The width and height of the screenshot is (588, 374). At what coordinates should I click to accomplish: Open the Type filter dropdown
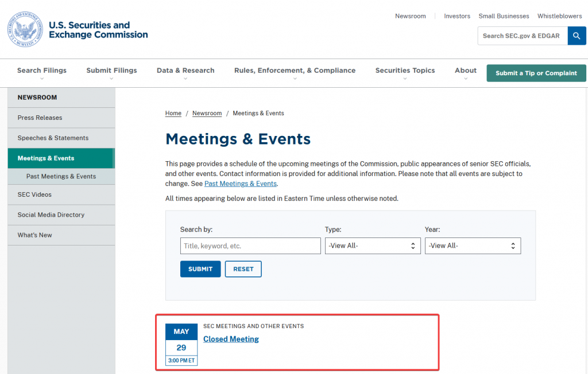coord(373,246)
